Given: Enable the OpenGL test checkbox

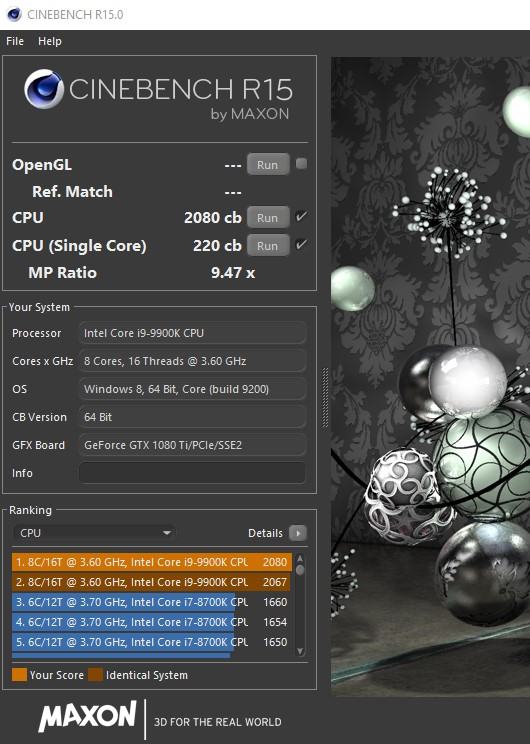Looking at the screenshot, I should pos(301,164).
